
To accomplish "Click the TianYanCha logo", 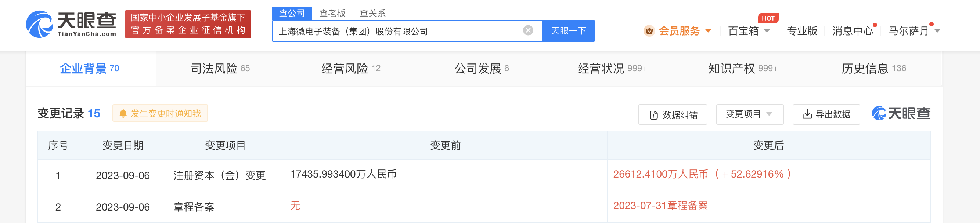I will pos(71,24).
